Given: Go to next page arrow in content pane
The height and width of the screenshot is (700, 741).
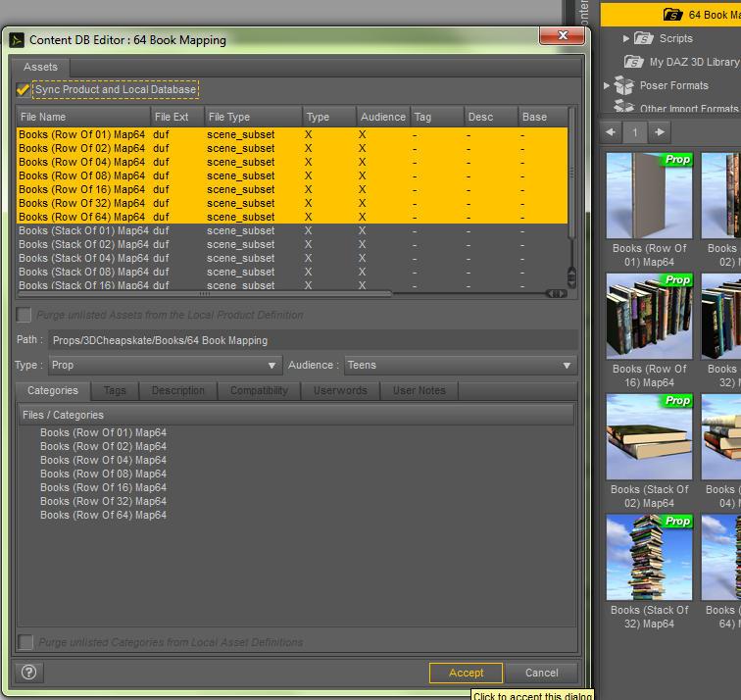Looking at the screenshot, I should point(660,132).
